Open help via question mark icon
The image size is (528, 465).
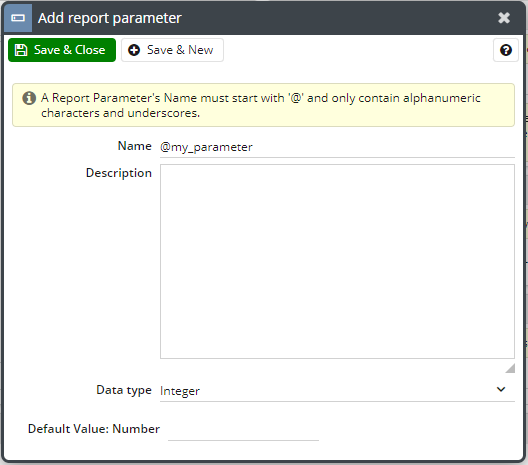coord(506,50)
